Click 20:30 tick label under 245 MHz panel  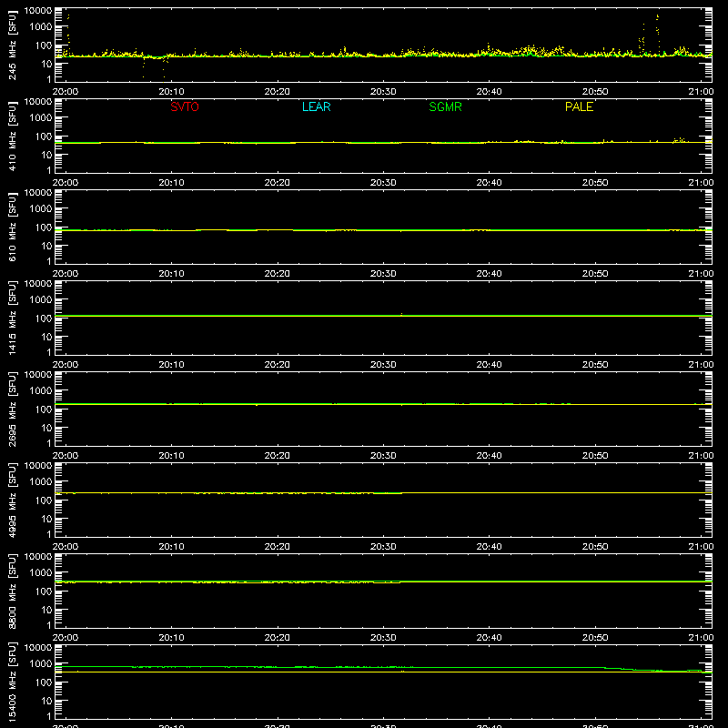tap(383, 92)
